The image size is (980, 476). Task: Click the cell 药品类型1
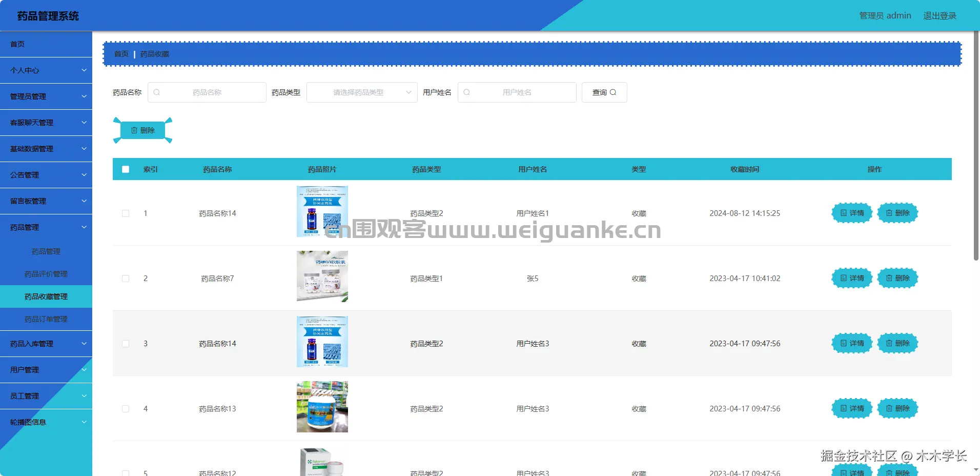426,279
